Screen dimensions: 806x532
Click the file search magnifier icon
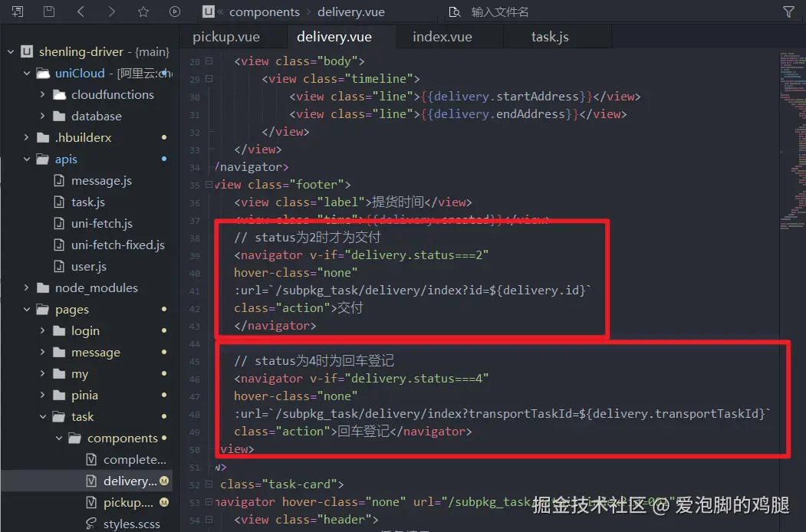click(x=455, y=11)
